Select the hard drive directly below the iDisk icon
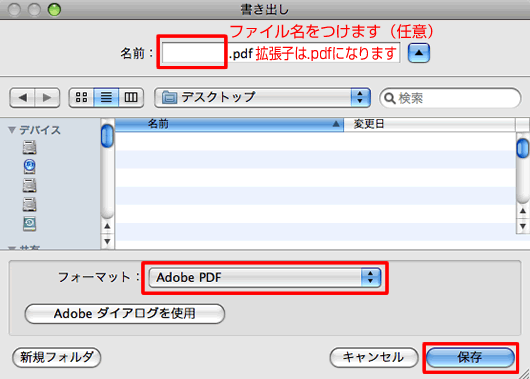Screen dimensions: 530x379 click(x=30, y=185)
